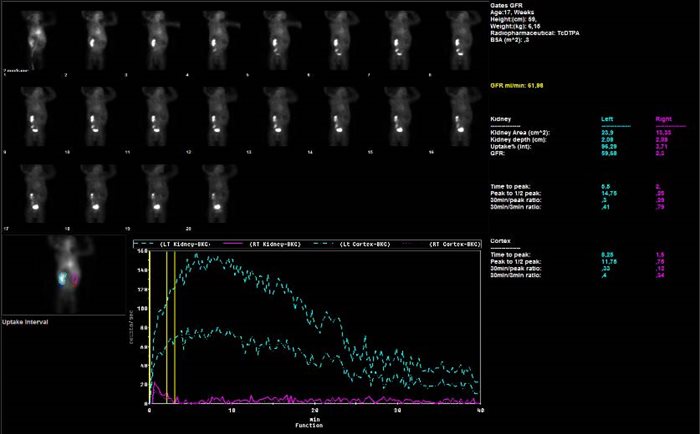The height and width of the screenshot is (434, 700).
Task: Select RT Cortex-BKC legend entry
Action: [x=442, y=244]
